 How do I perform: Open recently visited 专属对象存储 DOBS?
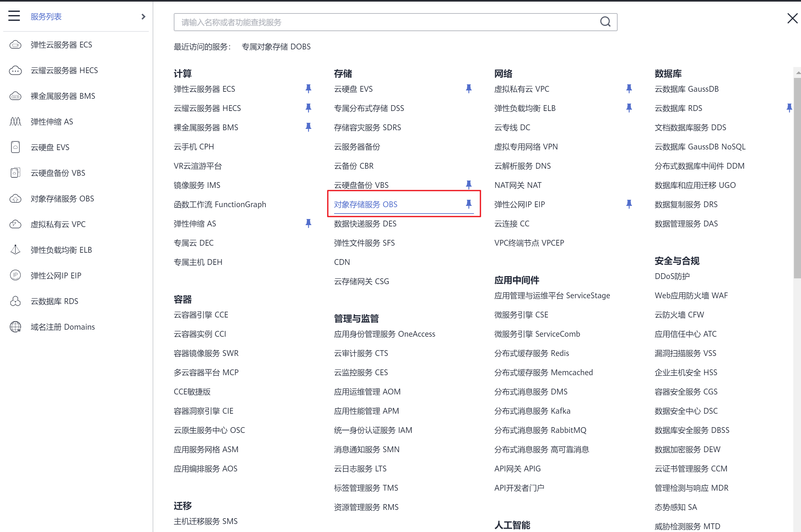[276, 47]
